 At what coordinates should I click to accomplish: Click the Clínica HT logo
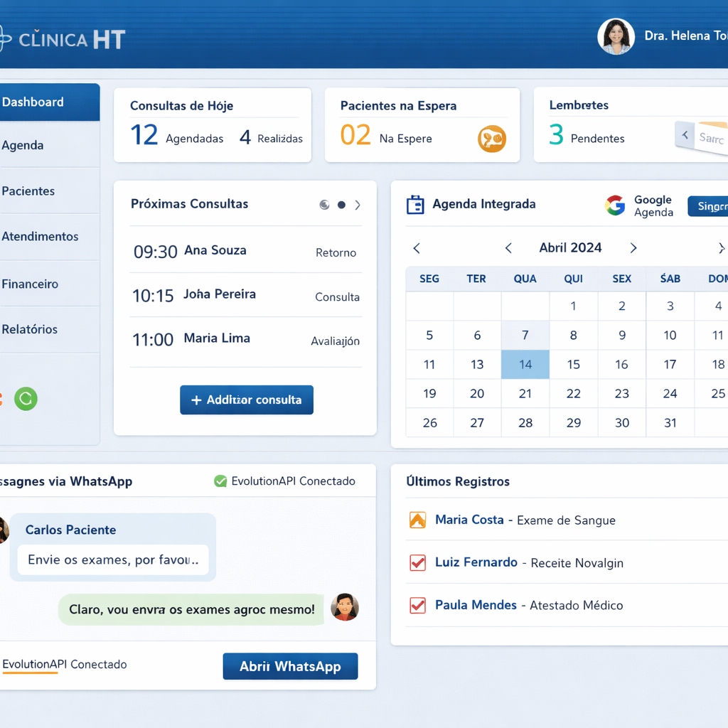coord(63,39)
